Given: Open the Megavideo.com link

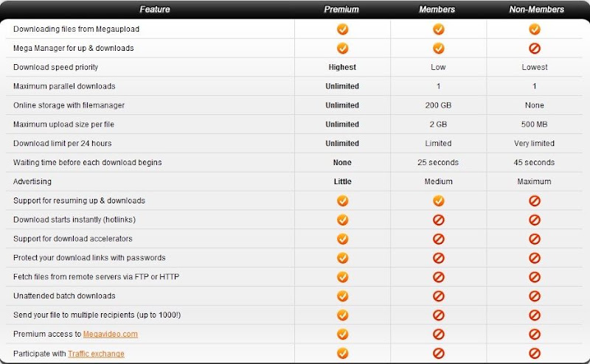Looking at the screenshot, I should pyautogui.click(x=110, y=334).
